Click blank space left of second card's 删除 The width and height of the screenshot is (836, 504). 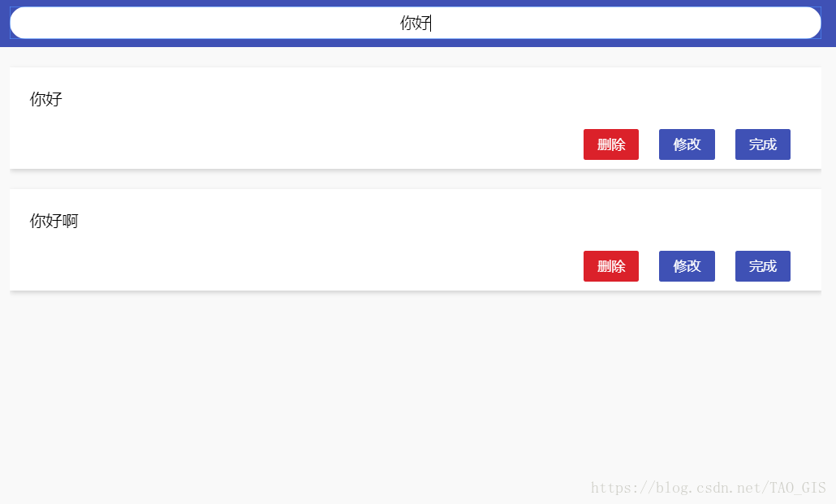(x=325, y=266)
